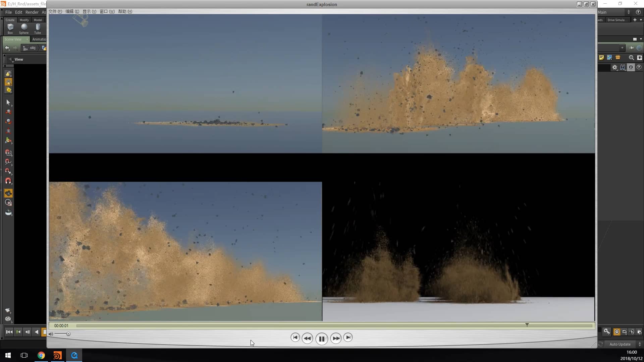Enable point snapping magnet icon
Viewport: 644px width, 362px height.
pos(8,171)
